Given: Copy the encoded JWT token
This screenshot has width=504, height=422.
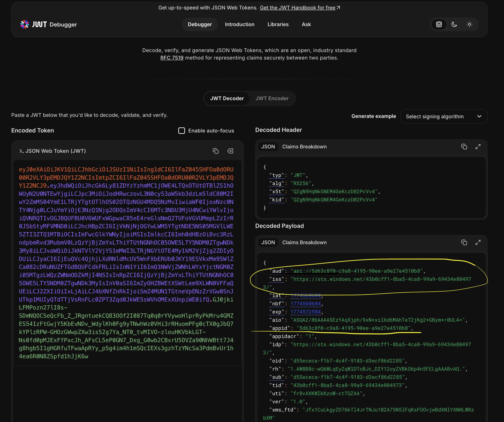Looking at the screenshot, I should (215, 151).
